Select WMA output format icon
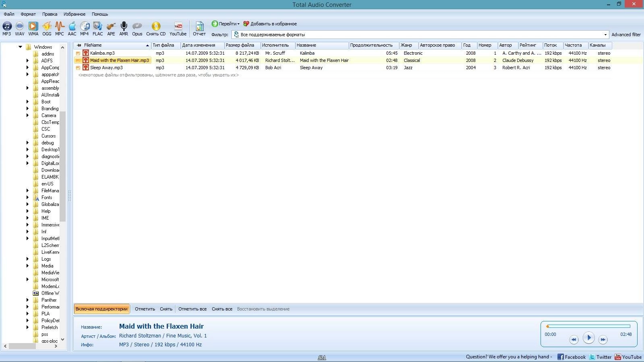The height and width of the screenshot is (362, 644). coord(33,29)
